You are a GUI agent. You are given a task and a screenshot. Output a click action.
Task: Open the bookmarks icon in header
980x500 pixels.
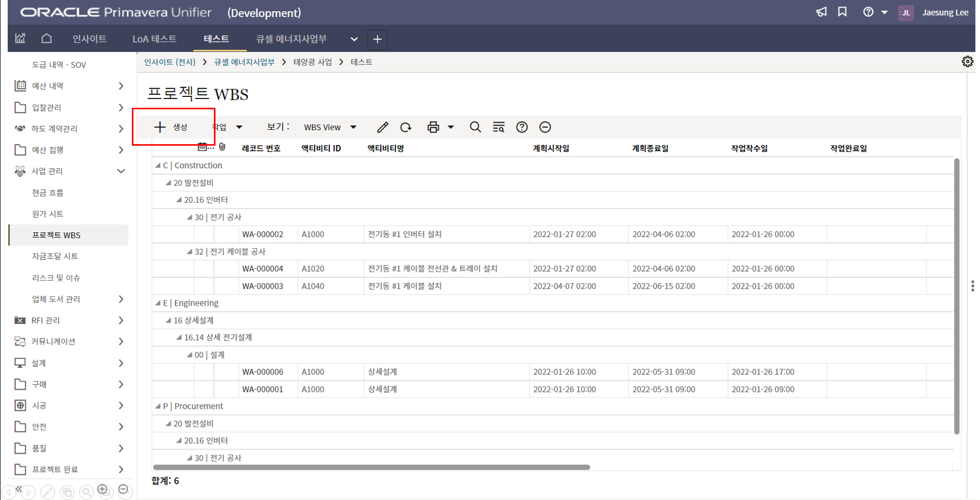click(x=842, y=12)
